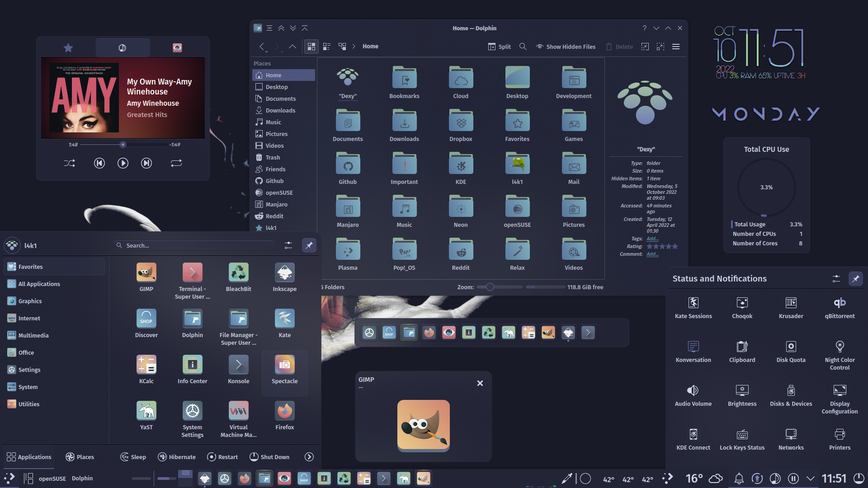Open qBittorrent in Status and Notifications
Image resolution: width=868 pixels, height=488 pixels.
(x=840, y=308)
